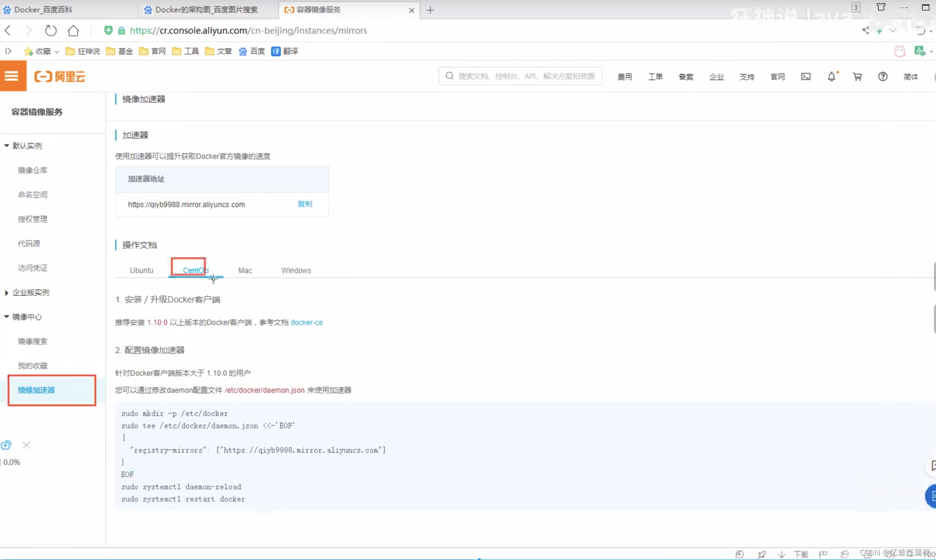Open the help question mark icon

(883, 77)
